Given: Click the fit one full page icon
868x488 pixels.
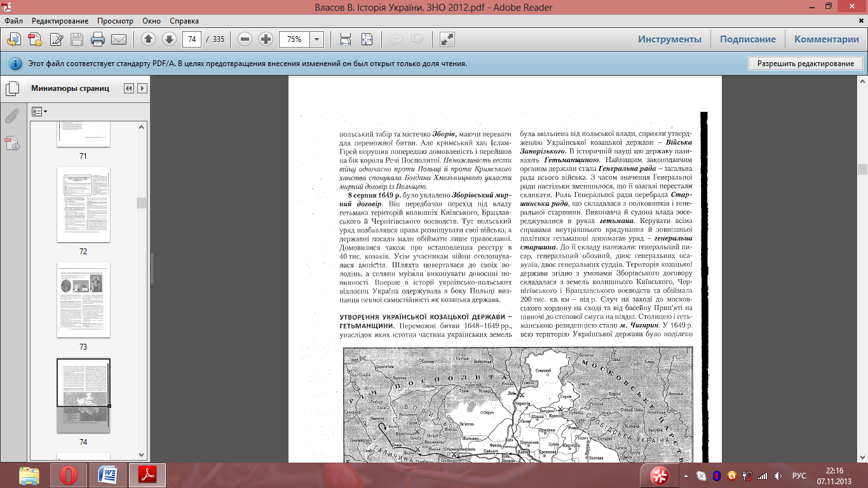Looking at the screenshot, I should pyautogui.click(x=367, y=39).
